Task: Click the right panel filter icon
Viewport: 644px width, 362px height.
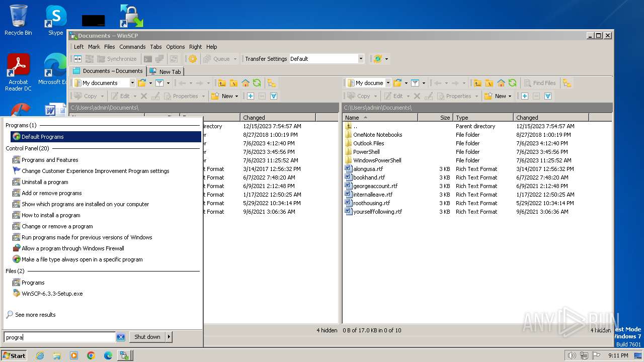Action: tap(415, 83)
